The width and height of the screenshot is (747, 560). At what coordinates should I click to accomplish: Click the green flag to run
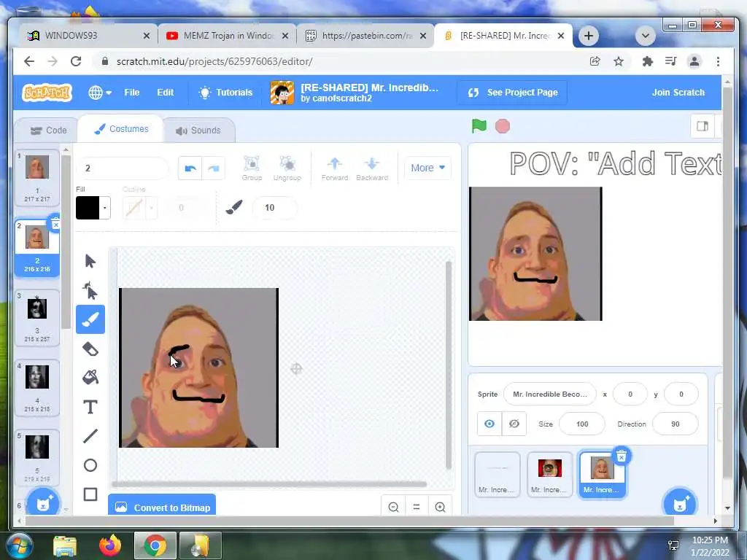click(x=479, y=126)
